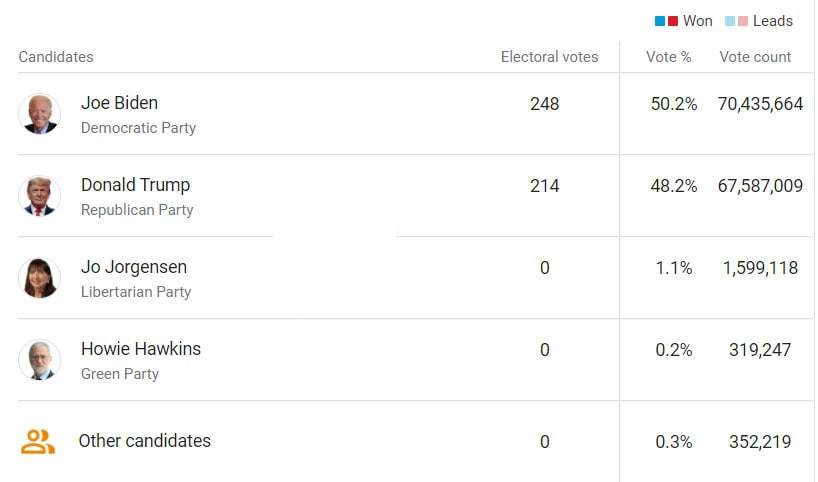Click Howie Hawkins' portrait photo
818x482 pixels.
click(x=40, y=360)
